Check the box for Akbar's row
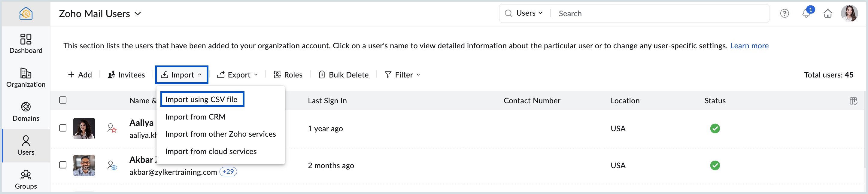 tap(63, 165)
